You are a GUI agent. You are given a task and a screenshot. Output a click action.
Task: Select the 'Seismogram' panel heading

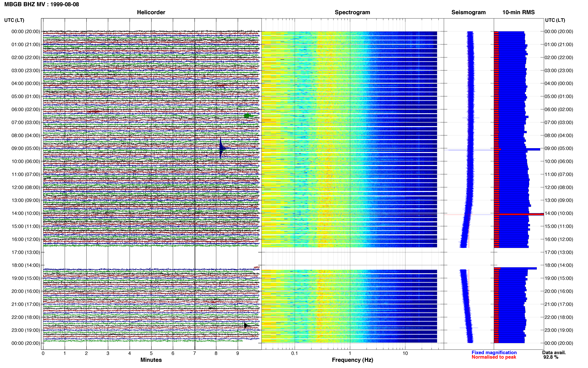pos(468,12)
